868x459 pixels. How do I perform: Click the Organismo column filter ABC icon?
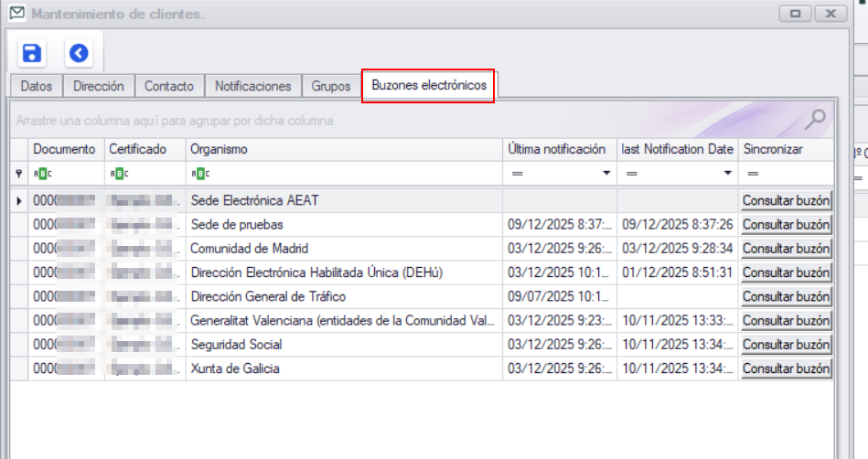coord(199,173)
